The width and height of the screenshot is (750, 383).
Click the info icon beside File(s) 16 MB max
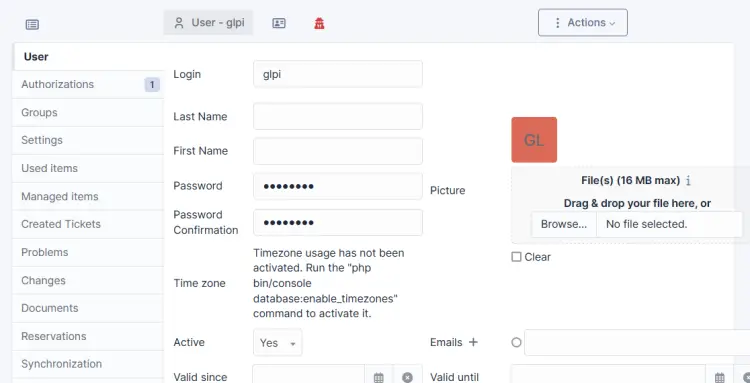(x=688, y=181)
